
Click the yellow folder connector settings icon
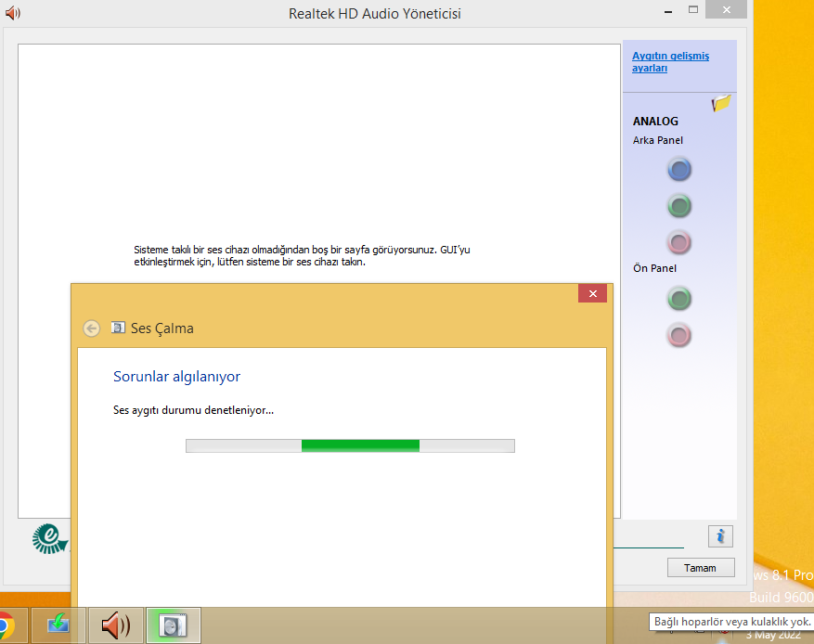pos(721,103)
